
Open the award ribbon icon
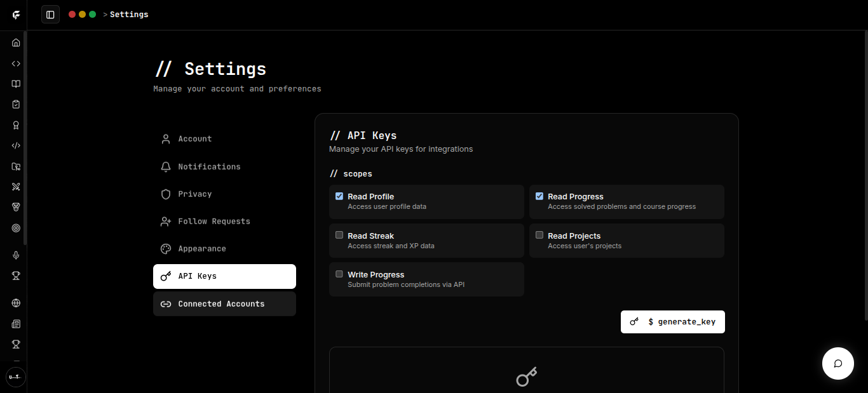pyautogui.click(x=16, y=125)
